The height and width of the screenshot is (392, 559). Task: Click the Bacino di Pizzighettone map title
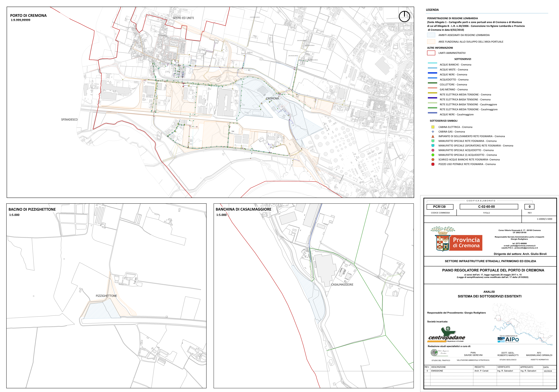click(32, 210)
